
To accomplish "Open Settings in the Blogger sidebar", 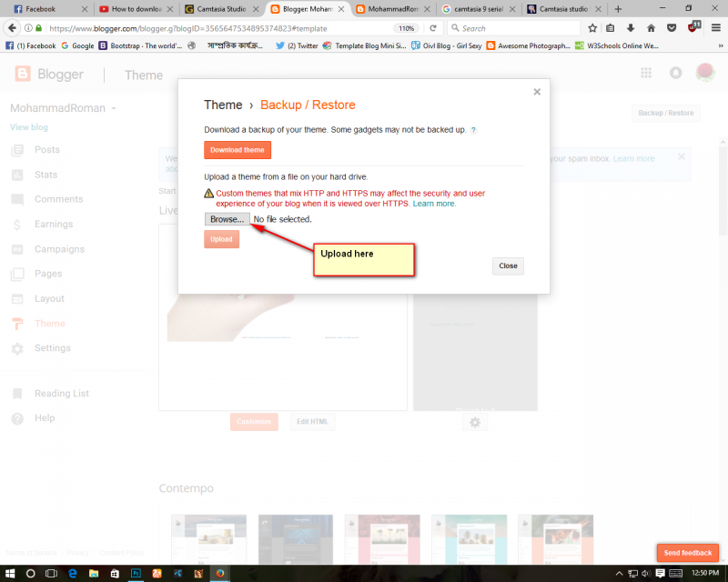I will 53,348.
